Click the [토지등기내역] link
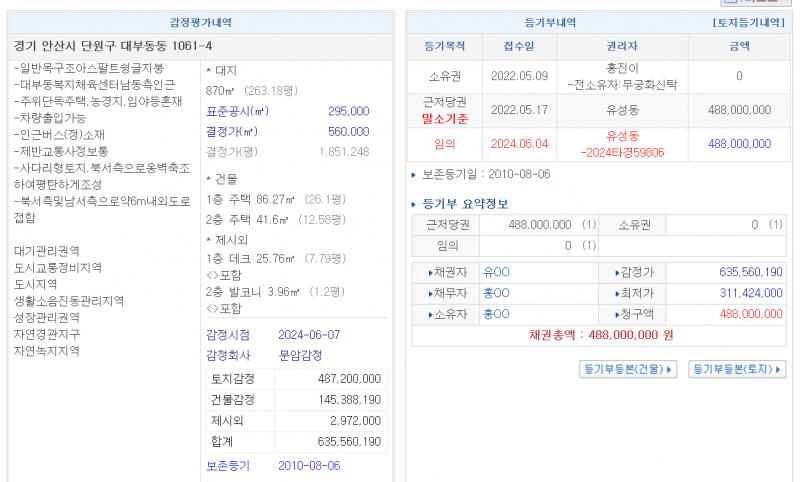 tap(748, 21)
